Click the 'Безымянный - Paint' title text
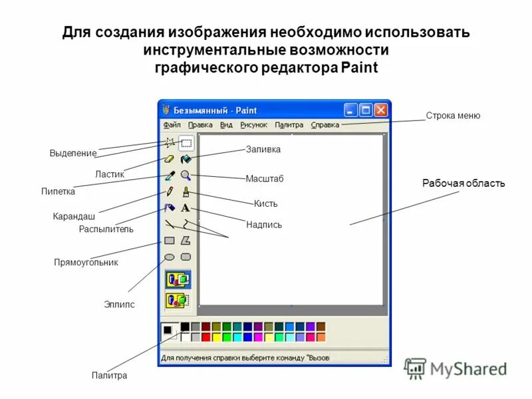The width and height of the screenshot is (532, 399). pos(215,110)
